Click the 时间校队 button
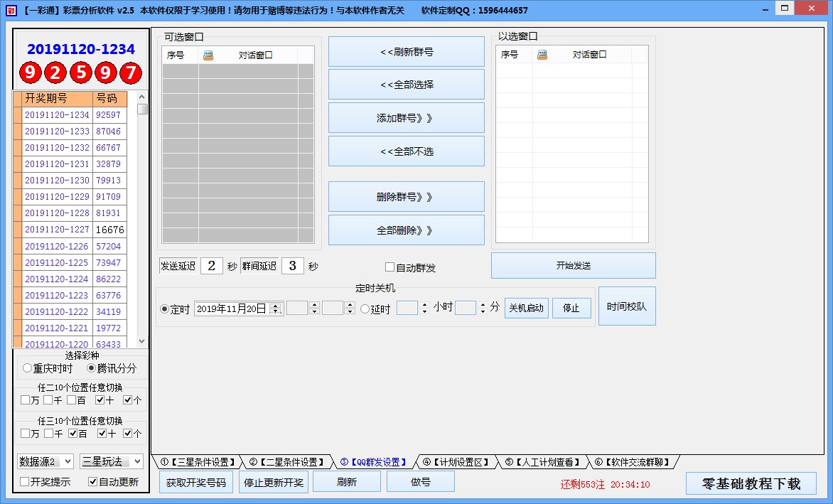Image resolution: width=833 pixels, height=504 pixels. [x=626, y=306]
